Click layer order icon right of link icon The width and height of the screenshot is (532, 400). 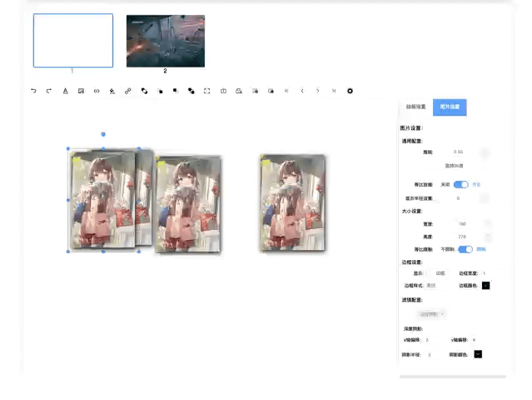click(x=144, y=91)
